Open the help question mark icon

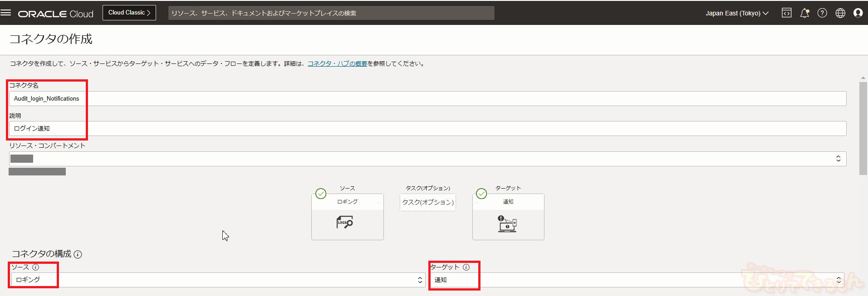click(822, 13)
